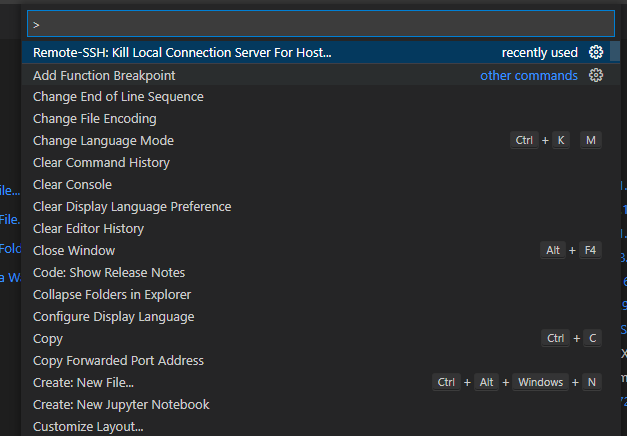Image resolution: width=627 pixels, height=436 pixels.
Task: Choose Clear Display Language Preference
Action: tap(132, 207)
